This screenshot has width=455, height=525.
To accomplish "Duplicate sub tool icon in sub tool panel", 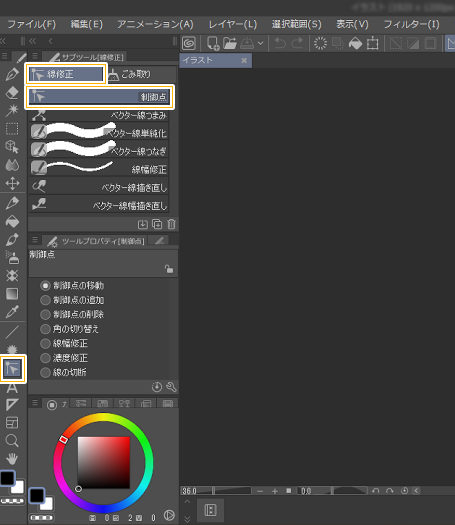I will 157,224.
